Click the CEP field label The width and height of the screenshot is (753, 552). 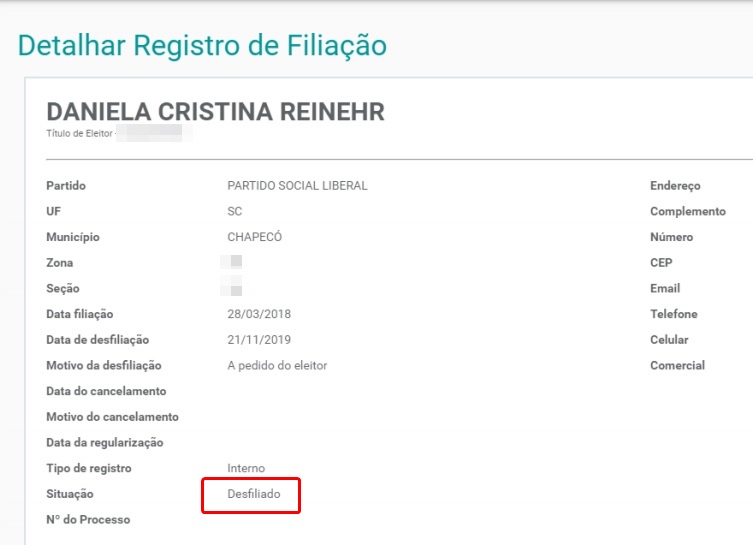pos(661,263)
